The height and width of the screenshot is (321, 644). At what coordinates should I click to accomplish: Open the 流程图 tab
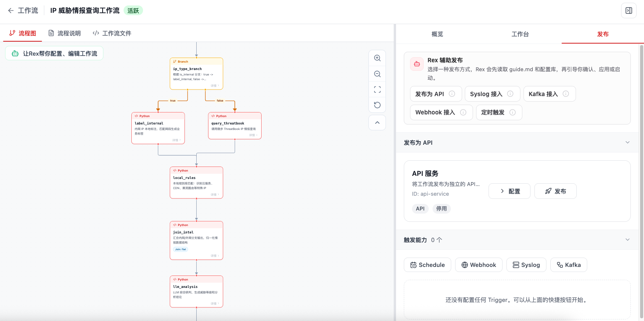click(23, 33)
